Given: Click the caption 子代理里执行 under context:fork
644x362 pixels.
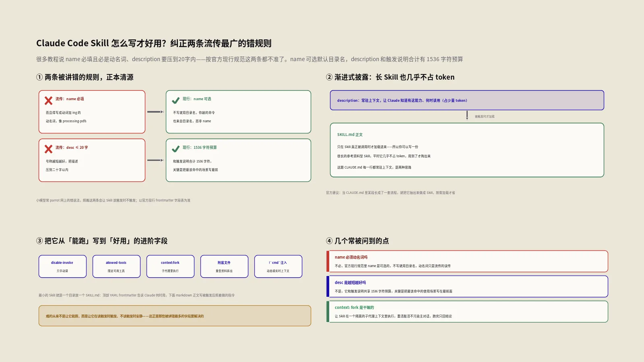Looking at the screenshot, I should coord(170,271).
